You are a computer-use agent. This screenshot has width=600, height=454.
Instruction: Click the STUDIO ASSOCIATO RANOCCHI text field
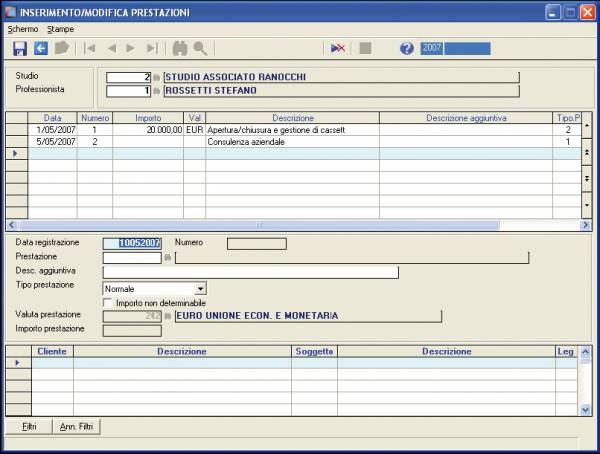click(341, 77)
